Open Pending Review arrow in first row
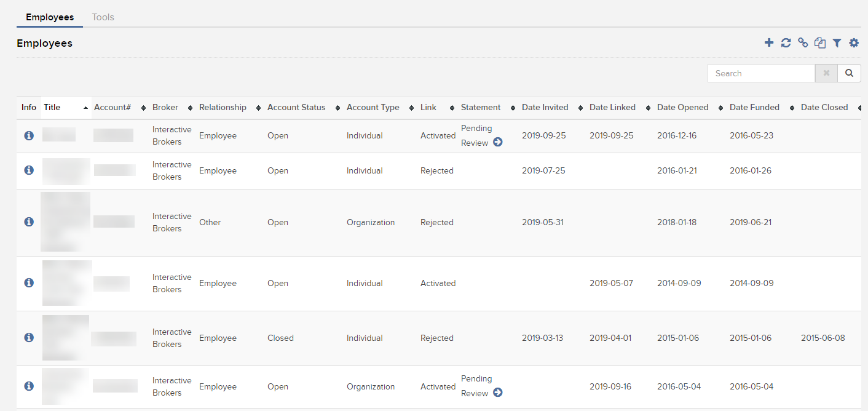Screen dimensions: 868x411 498,142
